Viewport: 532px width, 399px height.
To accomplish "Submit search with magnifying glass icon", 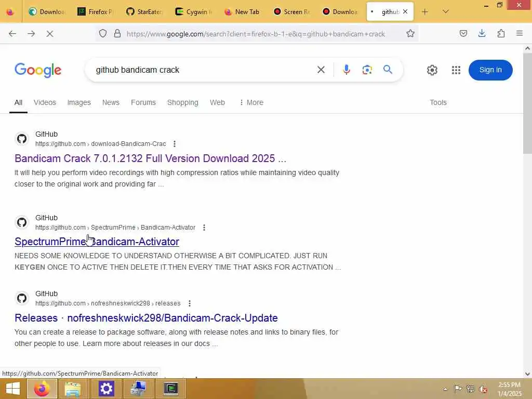I will click(x=388, y=70).
